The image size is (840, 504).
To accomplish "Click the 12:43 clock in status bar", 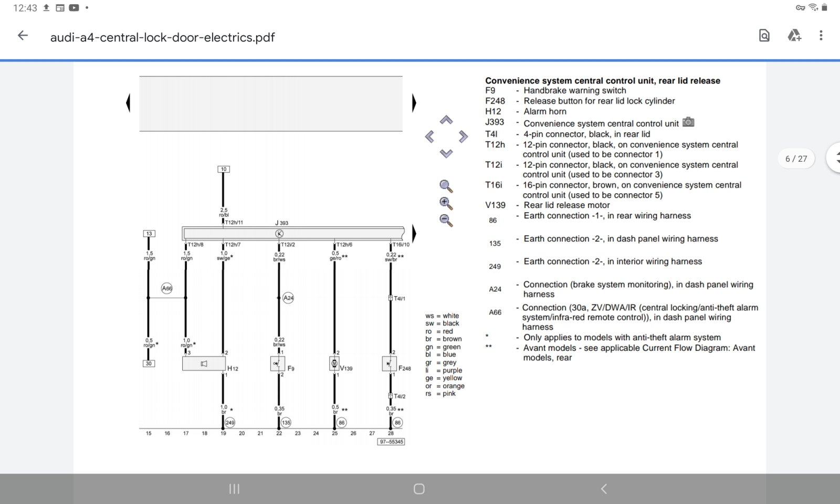I will 25,8.
